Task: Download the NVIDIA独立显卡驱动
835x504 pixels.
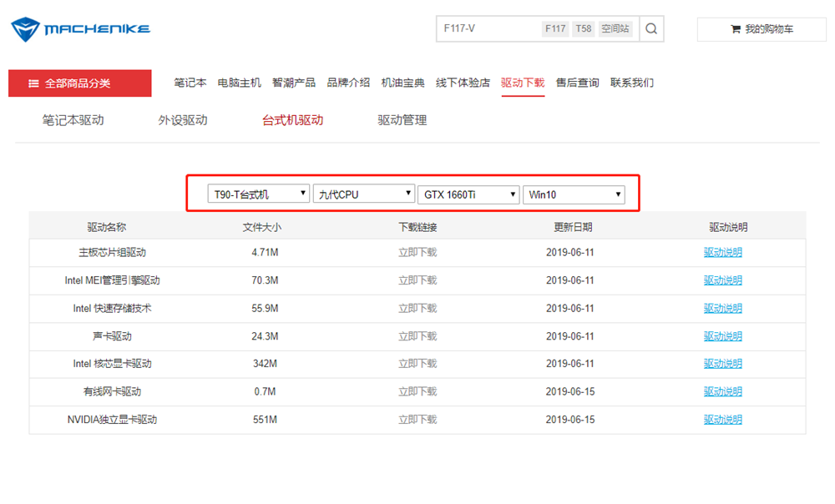Action: point(417,420)
